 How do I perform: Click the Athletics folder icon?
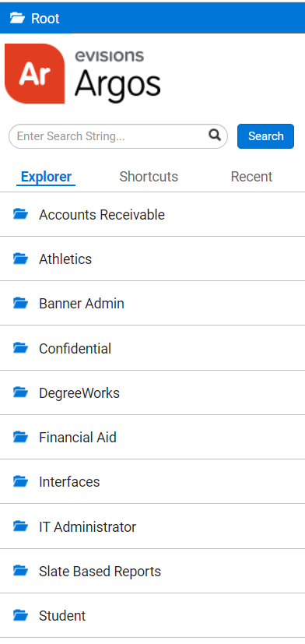[20, 259]
